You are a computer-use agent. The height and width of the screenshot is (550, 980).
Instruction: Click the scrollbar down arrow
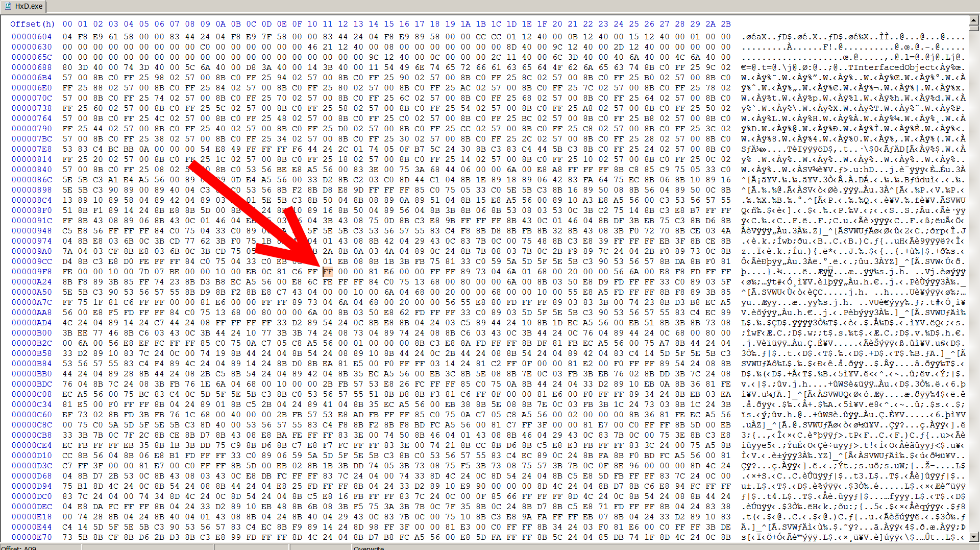pyautogui.click(x=973, y=537)
